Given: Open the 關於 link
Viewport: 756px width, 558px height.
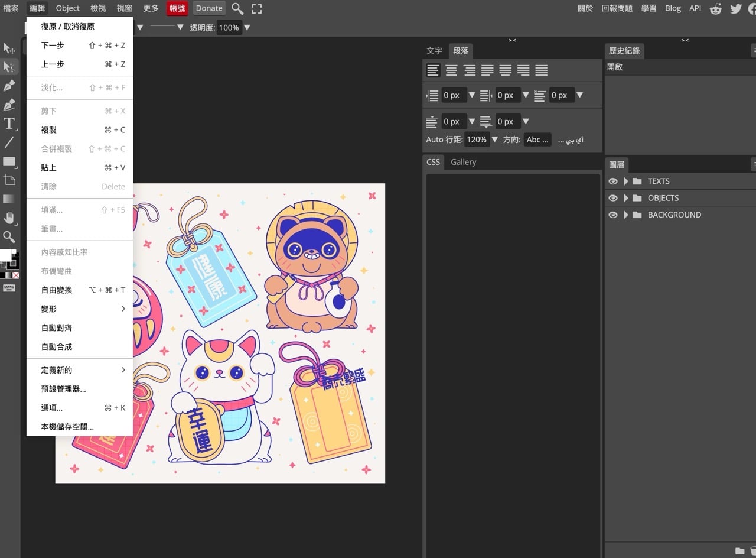Looking at the screenshot, I should point(585,8).
